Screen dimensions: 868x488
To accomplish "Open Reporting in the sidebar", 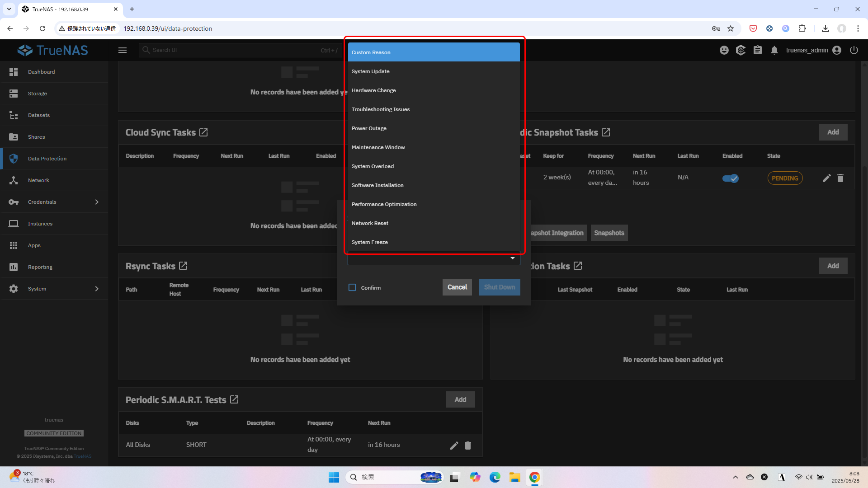I will (x=54, y=267).
